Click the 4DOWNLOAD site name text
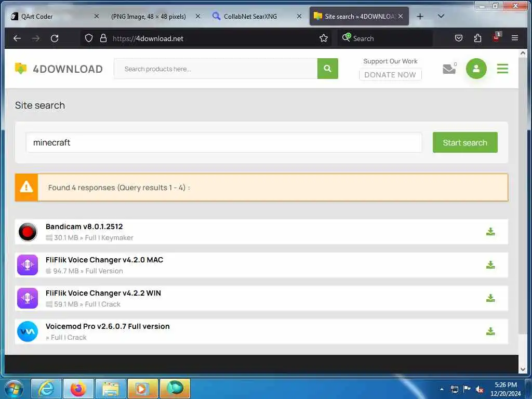Viewport: 532px width, 399px height. pos(68,69)
